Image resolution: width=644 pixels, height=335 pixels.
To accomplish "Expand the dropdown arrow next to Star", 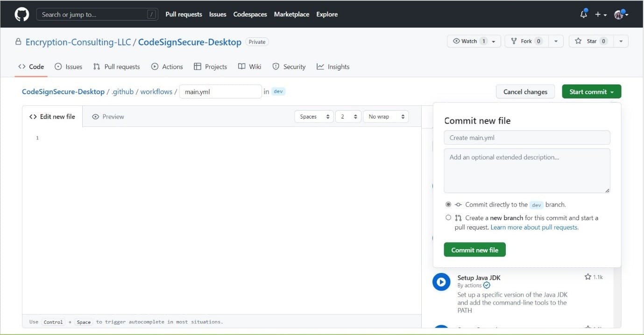I will click(x=621, y=41).
